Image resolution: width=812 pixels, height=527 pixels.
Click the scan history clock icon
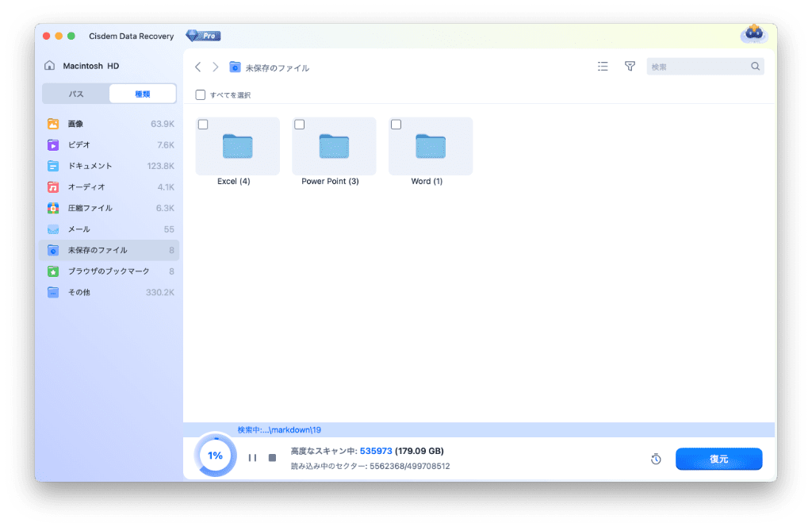point(656,460)
